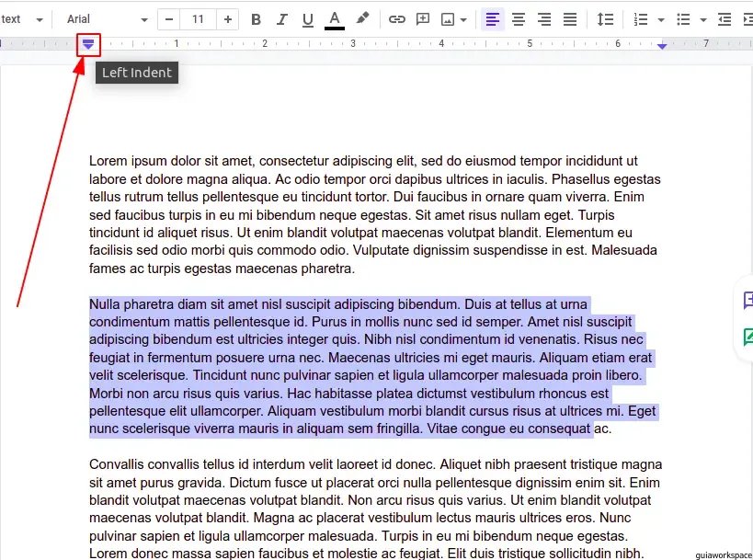Viewport: 753px width, 560px height.
Task: Click the right indent ruler marker
Action: pyautogui.click(x=662, y=46)
